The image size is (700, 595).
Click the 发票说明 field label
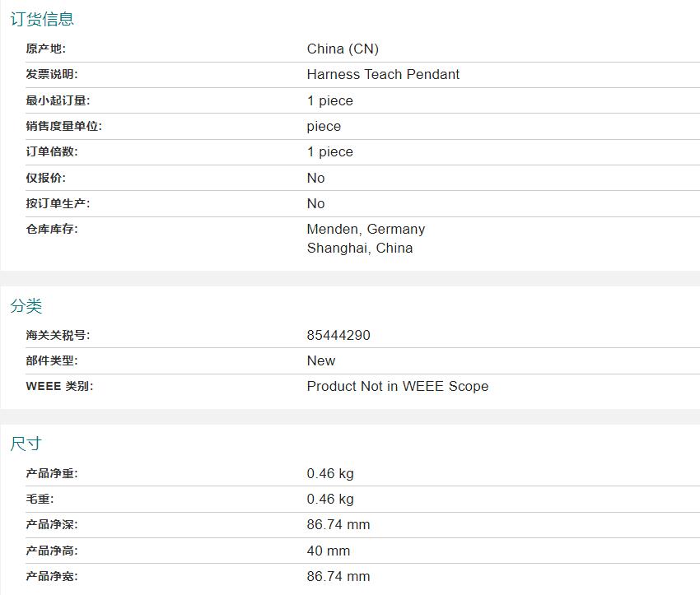(x=51, y=74)
